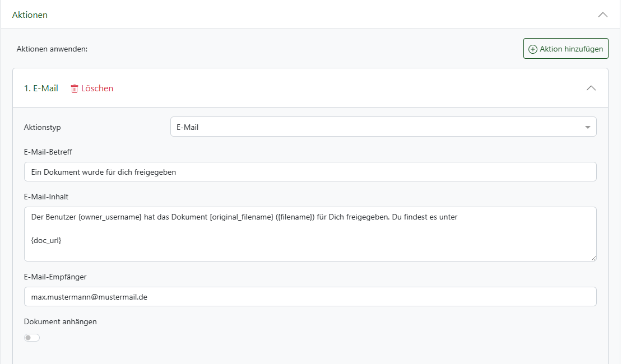Focus the E-Mail-Betreff input field

pos(310,172)
